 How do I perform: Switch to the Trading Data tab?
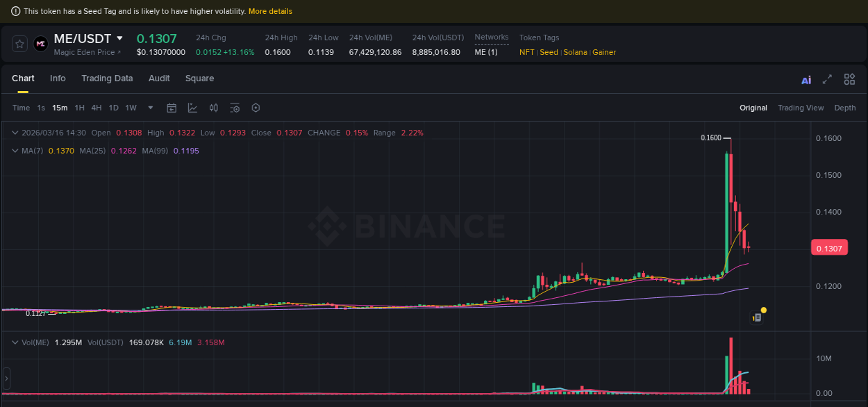pyautogui.click(x=107, y=78)
